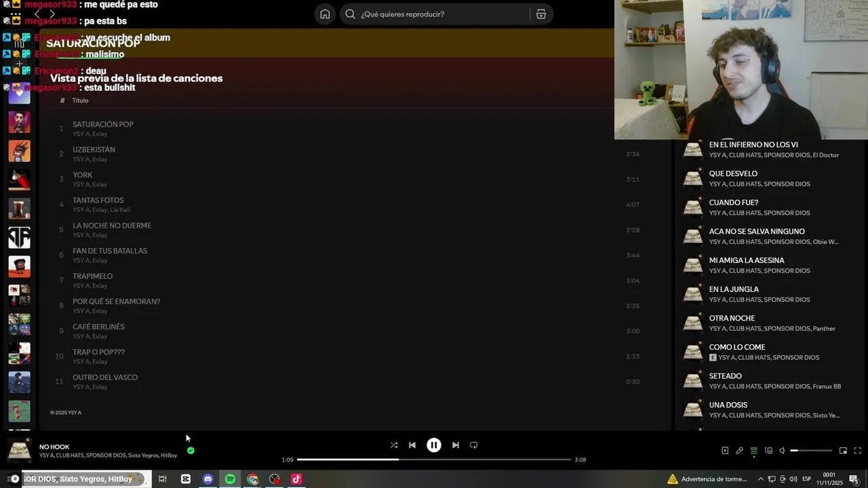Open the system volume tray icon
868x488 pixels.
pyautogui.click(x=793, y=479)
